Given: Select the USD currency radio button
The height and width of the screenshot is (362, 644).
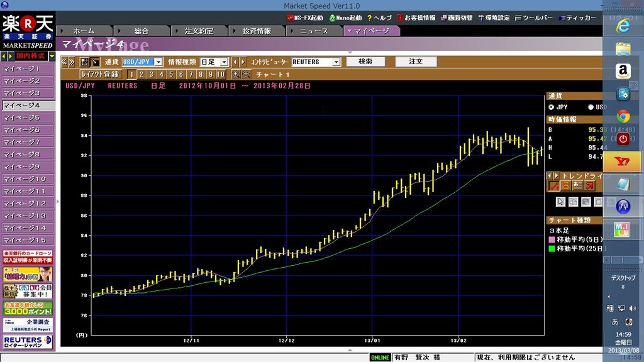Looking at the screenshot, I should tap(591, 107).
